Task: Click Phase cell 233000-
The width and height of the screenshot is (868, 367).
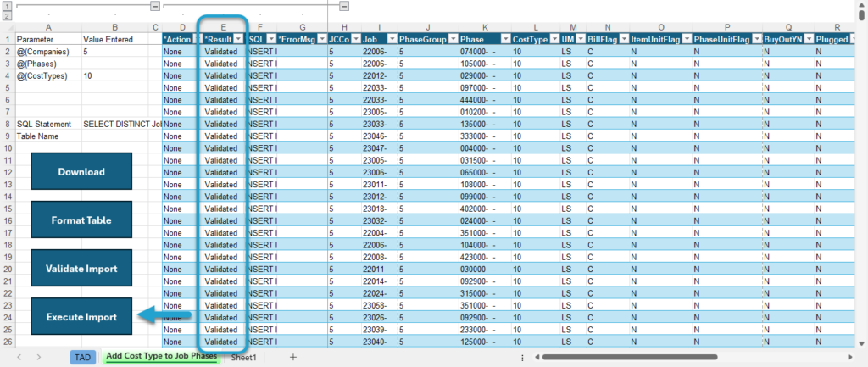Action: [x=485, y=330]
